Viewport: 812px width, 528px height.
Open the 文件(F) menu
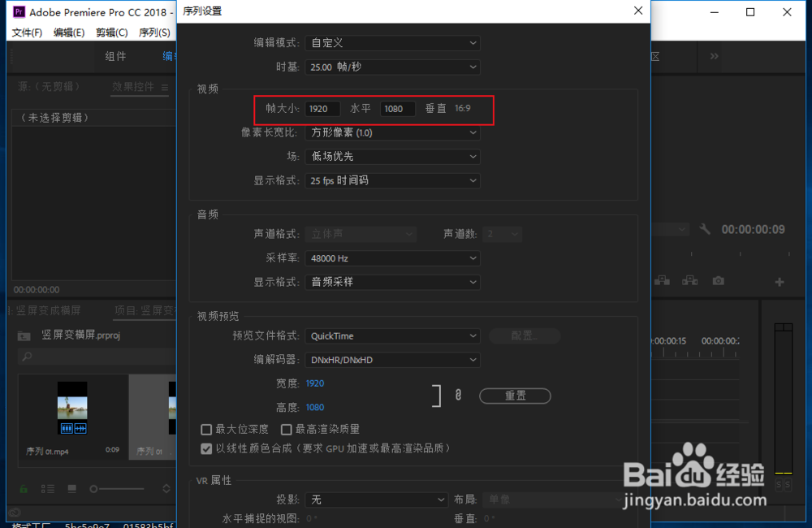point(27,32)
